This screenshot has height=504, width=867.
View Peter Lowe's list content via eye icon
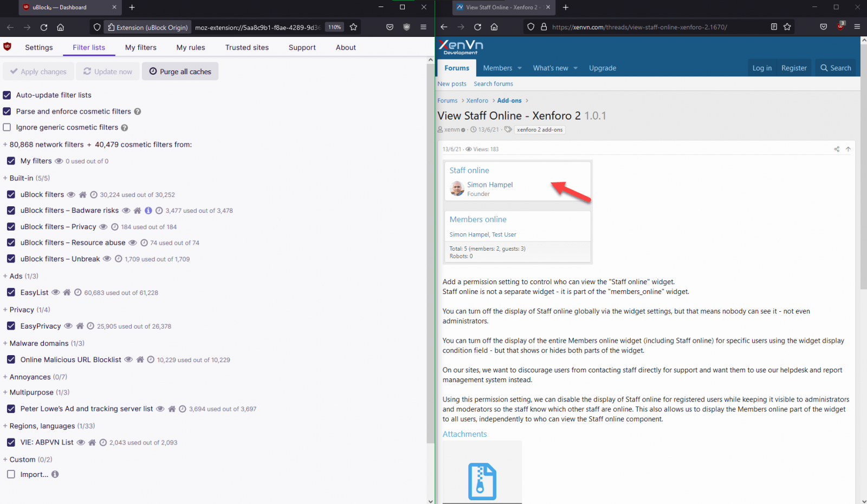(160, 409)
